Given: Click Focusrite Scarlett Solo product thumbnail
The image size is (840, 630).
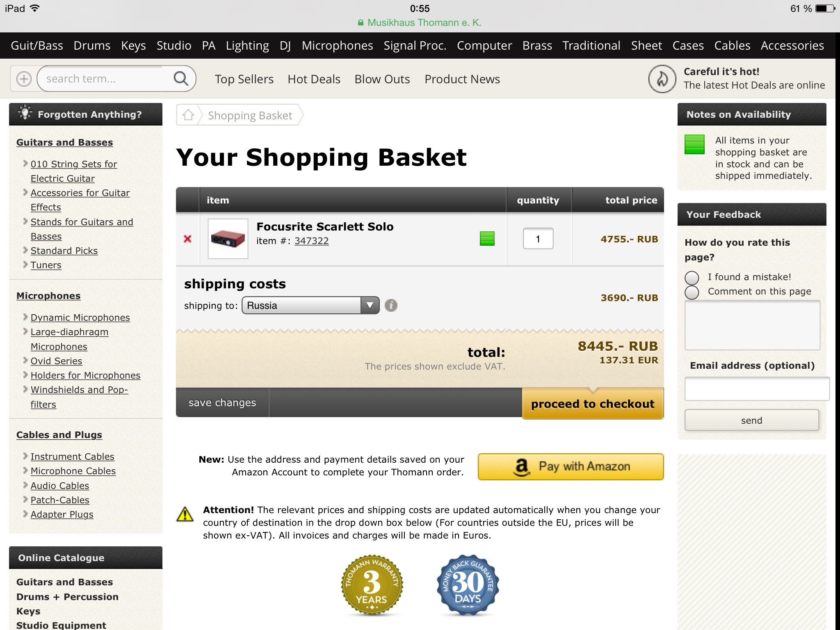Looking at the screenshot, I should [228, 239].
